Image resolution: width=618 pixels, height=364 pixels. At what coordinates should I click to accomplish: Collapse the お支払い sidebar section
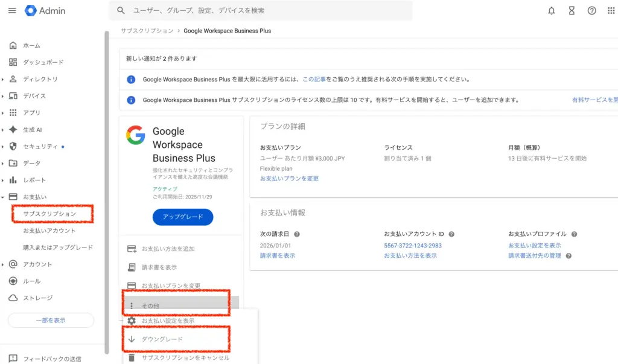click(33, 196)
